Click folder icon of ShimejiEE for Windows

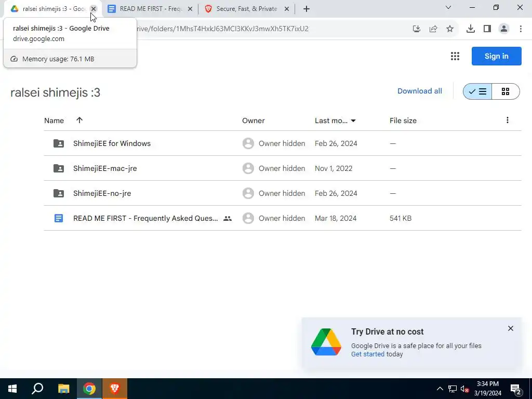(x=59, y=143)
